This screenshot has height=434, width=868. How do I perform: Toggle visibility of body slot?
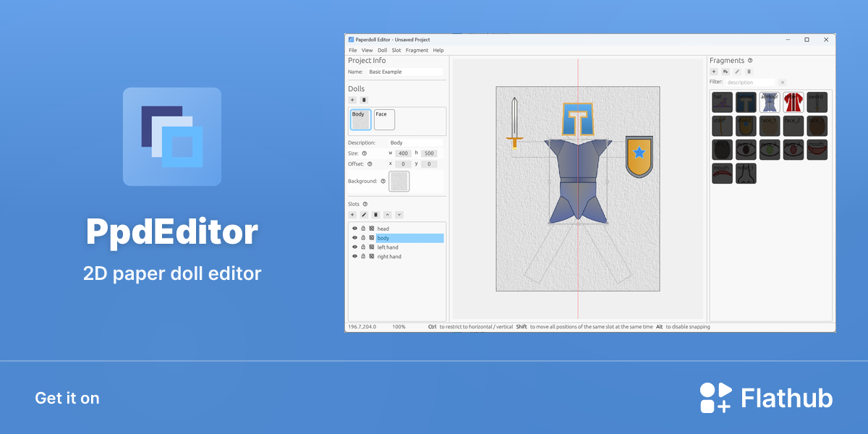click(x=354, y=238)
